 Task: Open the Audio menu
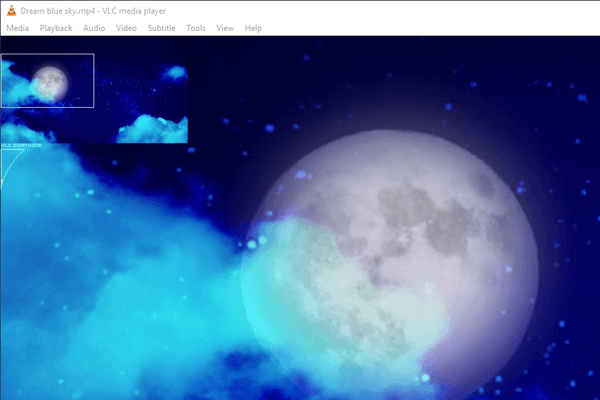click(x=94, y=28)
